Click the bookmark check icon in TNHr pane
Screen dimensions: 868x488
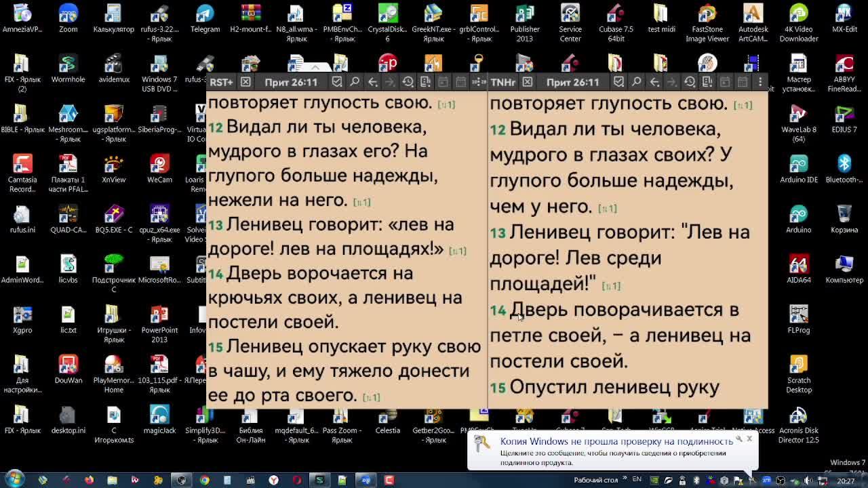pyautogui.click(x=619, y=82)
